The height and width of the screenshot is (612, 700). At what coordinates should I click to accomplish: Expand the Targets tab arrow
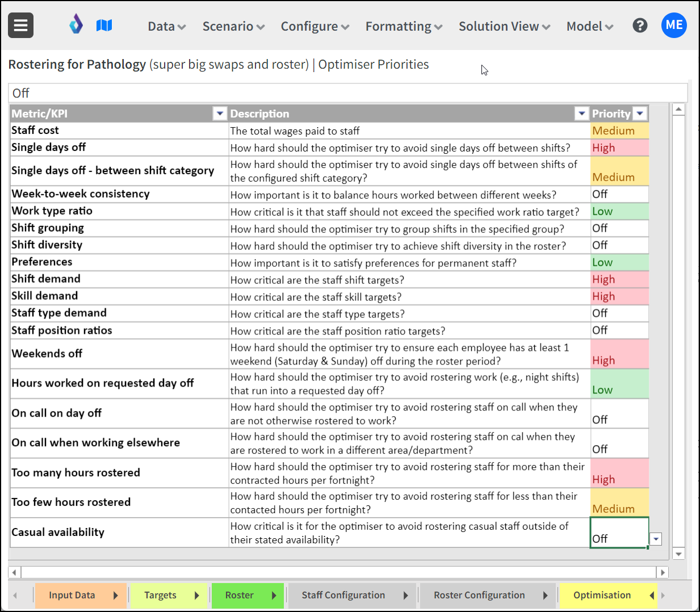[x=197, y=596]
